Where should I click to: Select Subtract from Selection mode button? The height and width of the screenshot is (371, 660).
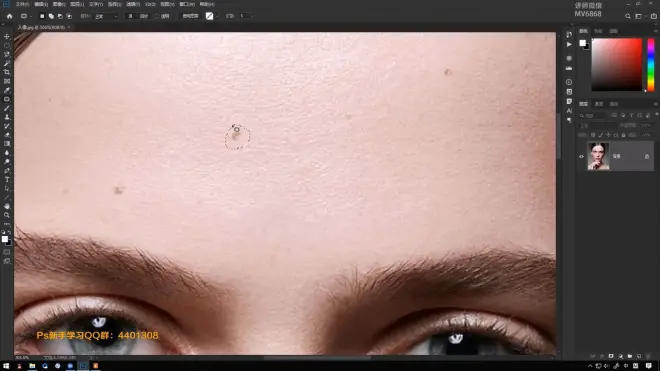(60, 16)
